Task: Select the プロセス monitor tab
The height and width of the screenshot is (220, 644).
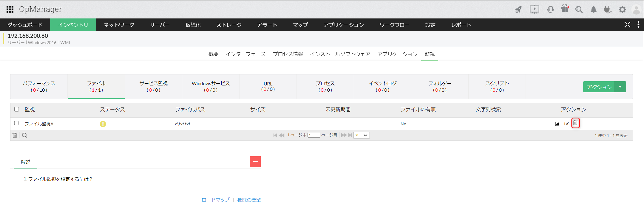Action: (x=325, y=86)
